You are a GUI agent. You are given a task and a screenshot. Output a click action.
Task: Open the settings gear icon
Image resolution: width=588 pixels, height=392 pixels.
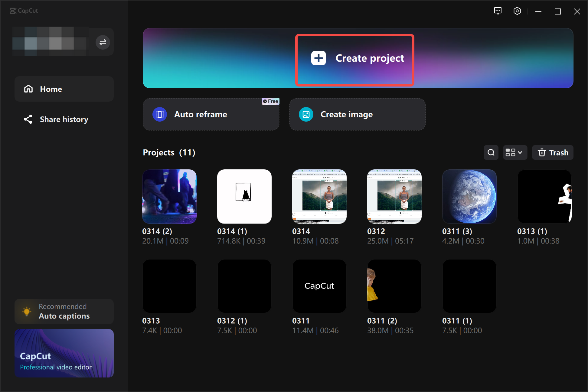point(517,11)
